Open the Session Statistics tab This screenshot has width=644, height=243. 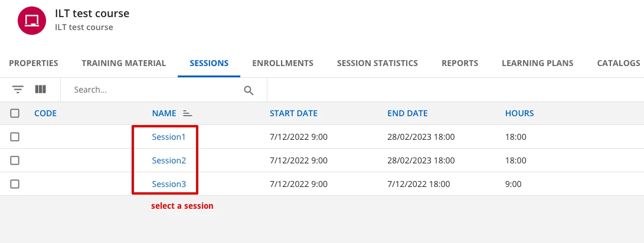pos(377,63)
